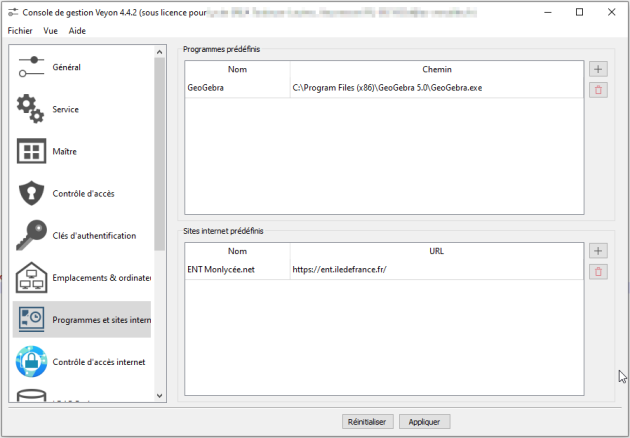Open the Maître grid icon
Viewport: 630px width, 438px height.
[31, 151]
